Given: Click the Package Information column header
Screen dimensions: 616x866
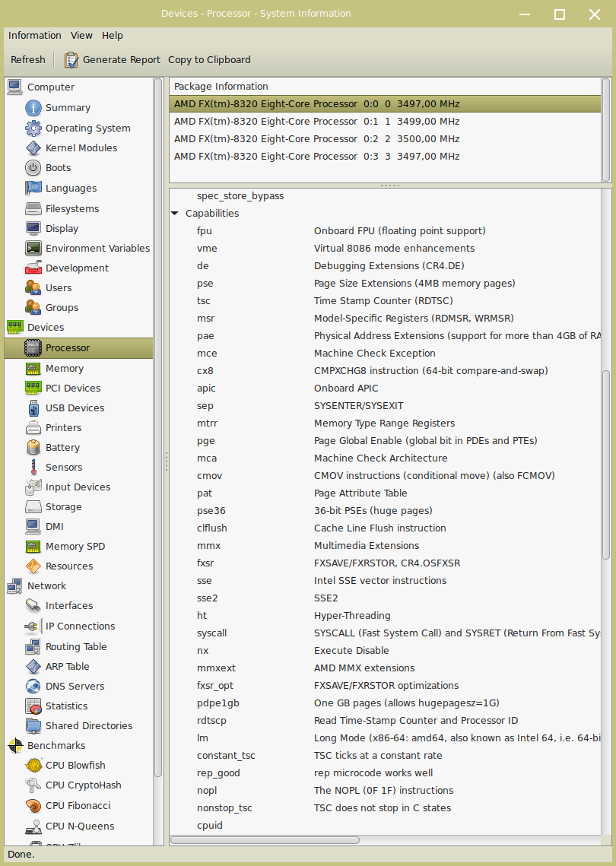Looking at the screenshot, I should [x=385, y=86].
